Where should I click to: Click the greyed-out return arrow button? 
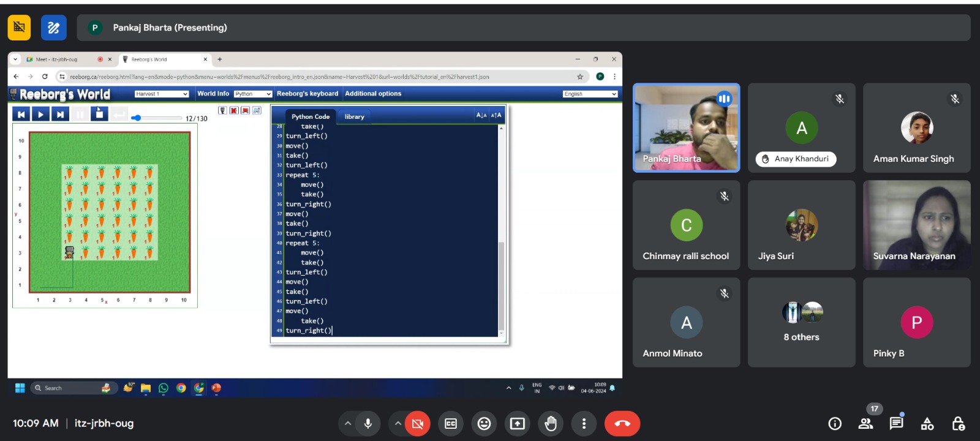(119, 114)
